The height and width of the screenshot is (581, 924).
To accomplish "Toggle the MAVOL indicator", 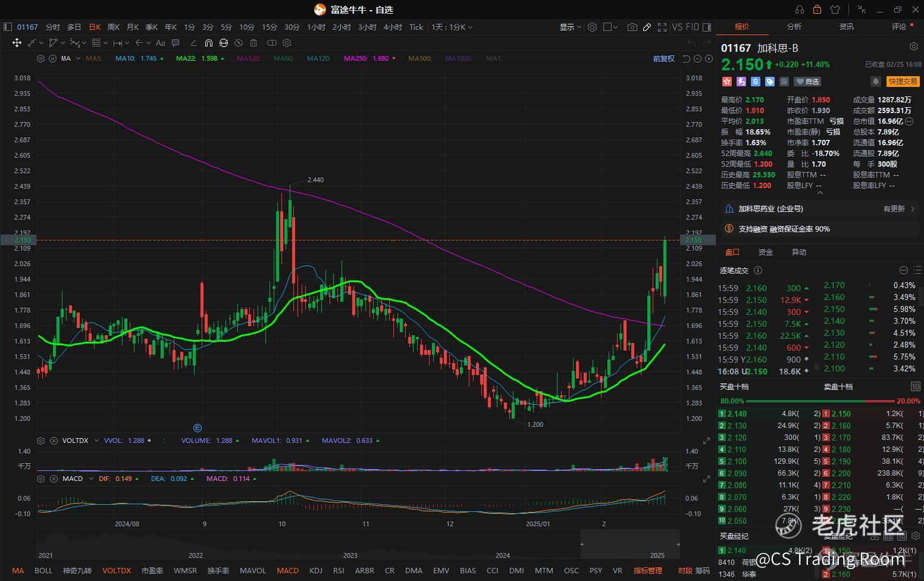I will [253, 570].
